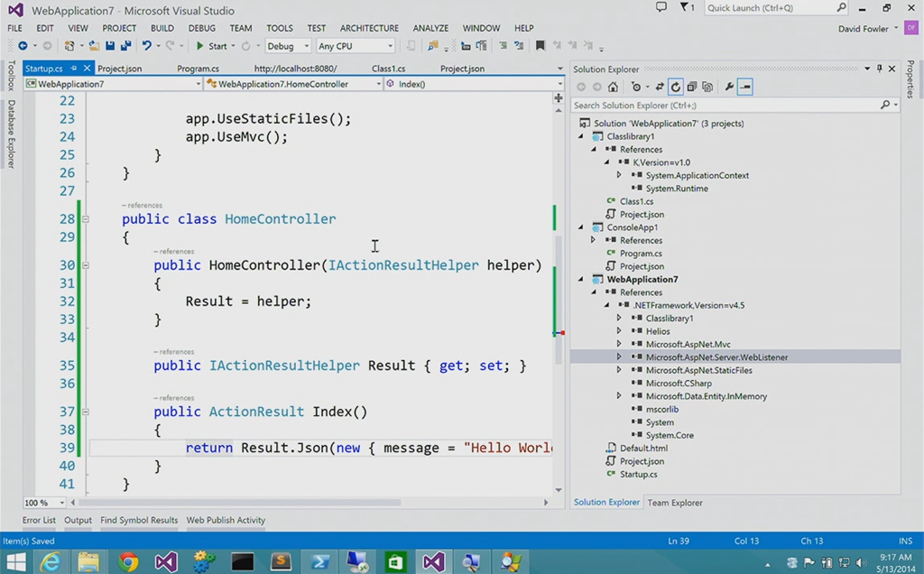Click the notifications flag icon in title bar
924x574 pixels.
[687, 7]
